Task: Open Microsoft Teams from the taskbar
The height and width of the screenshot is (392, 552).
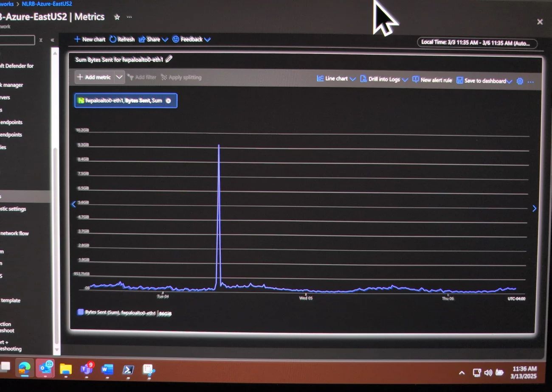Action: point(87,369)
